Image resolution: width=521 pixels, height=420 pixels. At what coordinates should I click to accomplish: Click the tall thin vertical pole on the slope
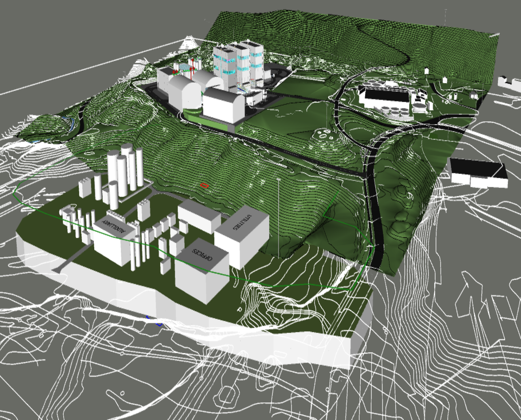tap(278, 216)
